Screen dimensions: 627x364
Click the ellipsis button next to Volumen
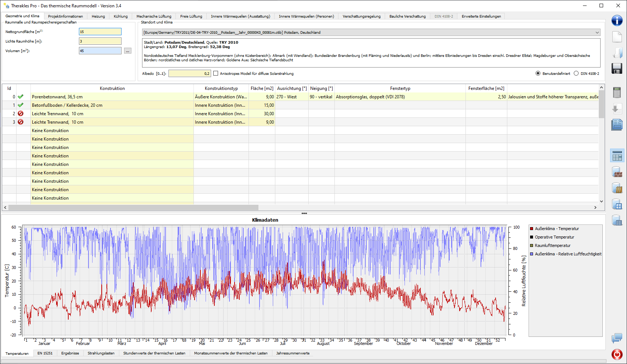(x=127, y=51)
